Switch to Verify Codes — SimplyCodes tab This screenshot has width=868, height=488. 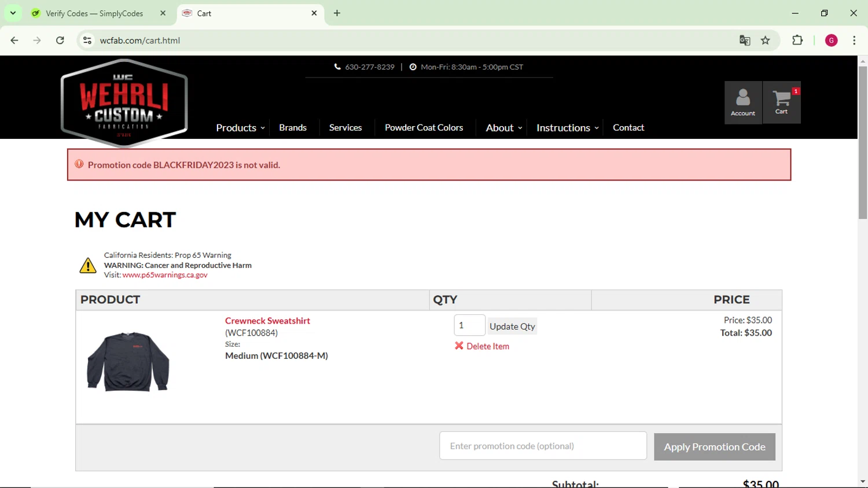pos(94,13)
